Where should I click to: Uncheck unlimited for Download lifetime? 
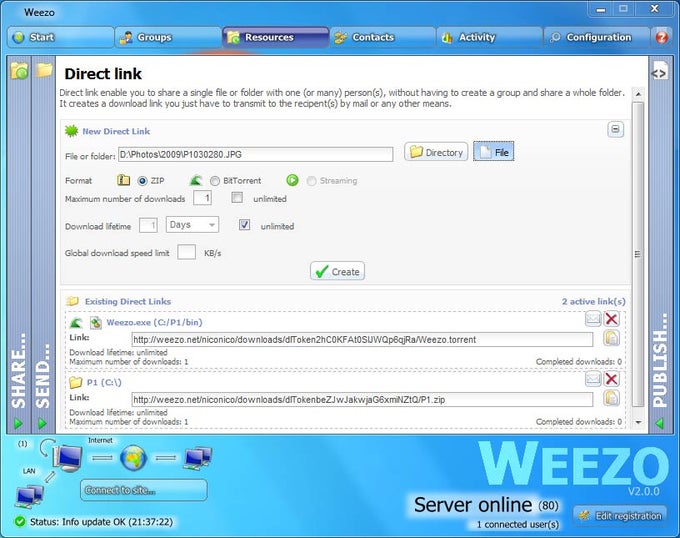click(x=245, y=225)
